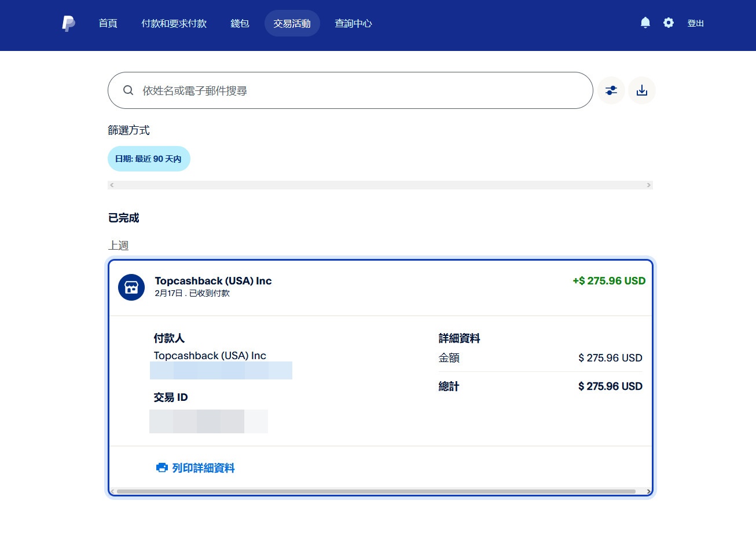Go to the 首頁 home tab
The image size is (756, 548).
(x=108, y=23)
